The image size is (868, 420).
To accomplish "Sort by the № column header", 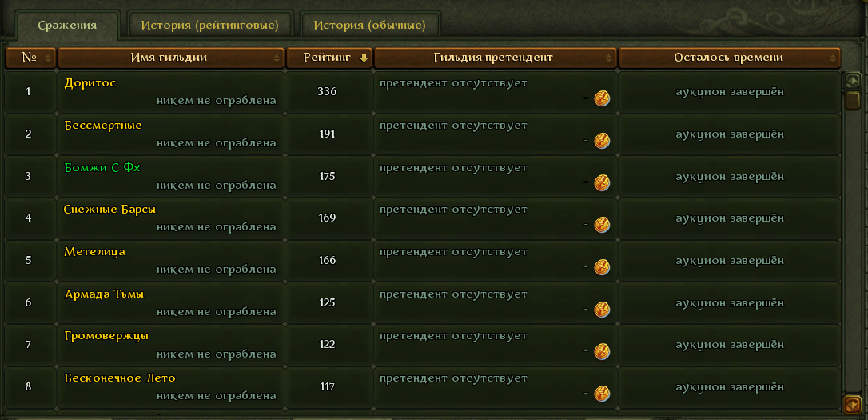I will coord(30,58).
